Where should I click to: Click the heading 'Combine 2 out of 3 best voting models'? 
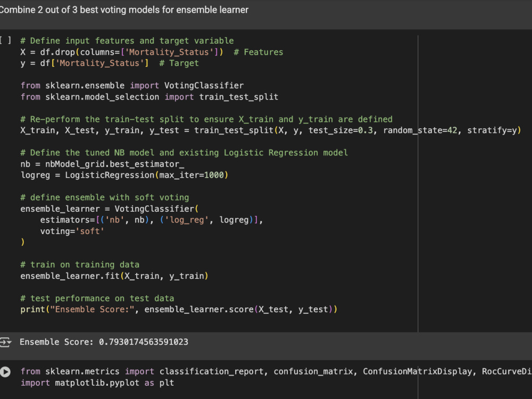(123, 10)
